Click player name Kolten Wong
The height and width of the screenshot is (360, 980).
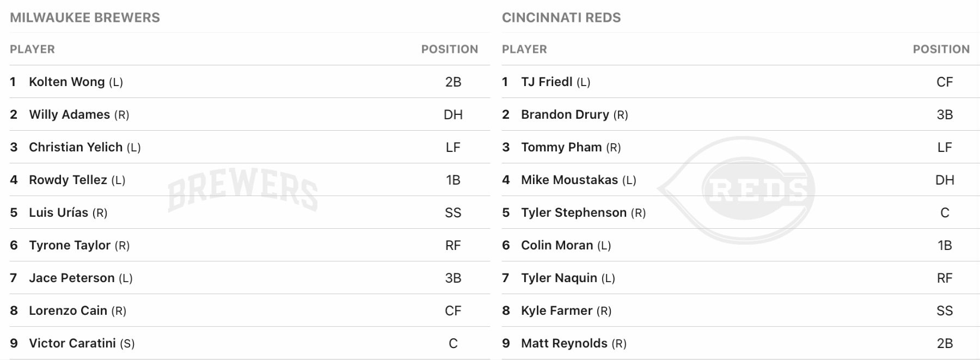click(x=66, y=82)
